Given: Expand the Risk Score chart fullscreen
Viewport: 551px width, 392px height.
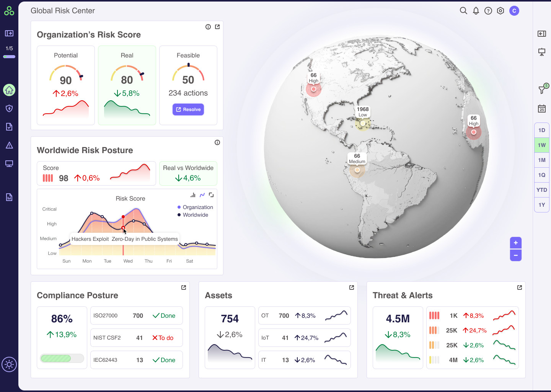Looking at the screenshot, I should coord(211,195).
